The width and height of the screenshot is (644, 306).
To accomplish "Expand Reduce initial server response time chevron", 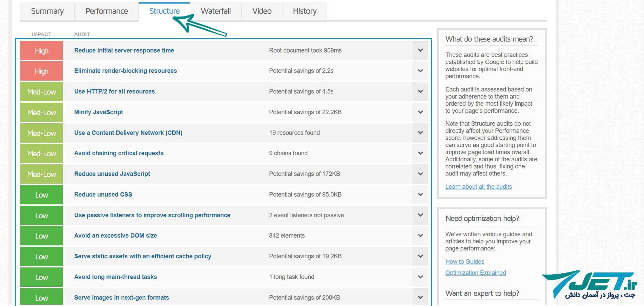I will tap(420, 50).
